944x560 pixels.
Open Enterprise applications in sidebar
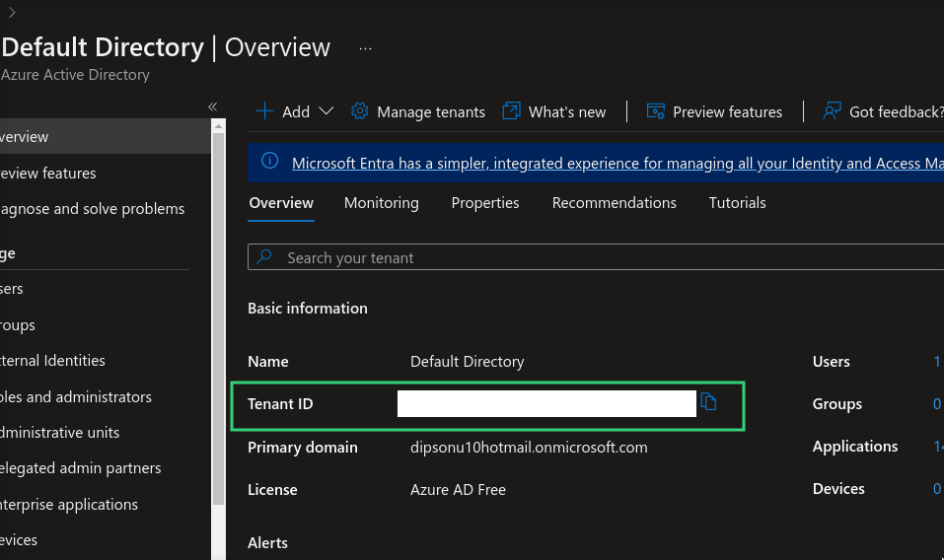71,505
